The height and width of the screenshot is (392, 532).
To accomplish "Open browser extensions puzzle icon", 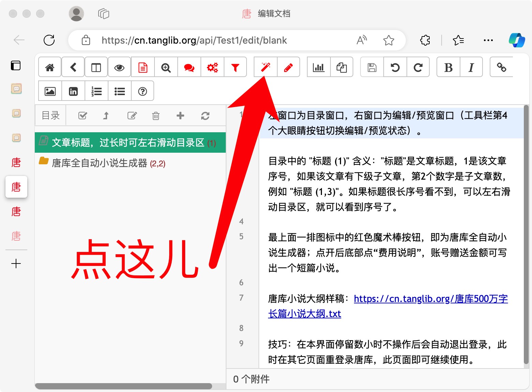I will pos(425,40).
